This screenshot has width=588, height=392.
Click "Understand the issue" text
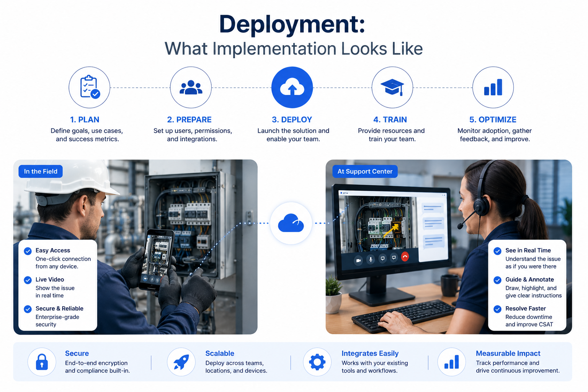point(533,259)
